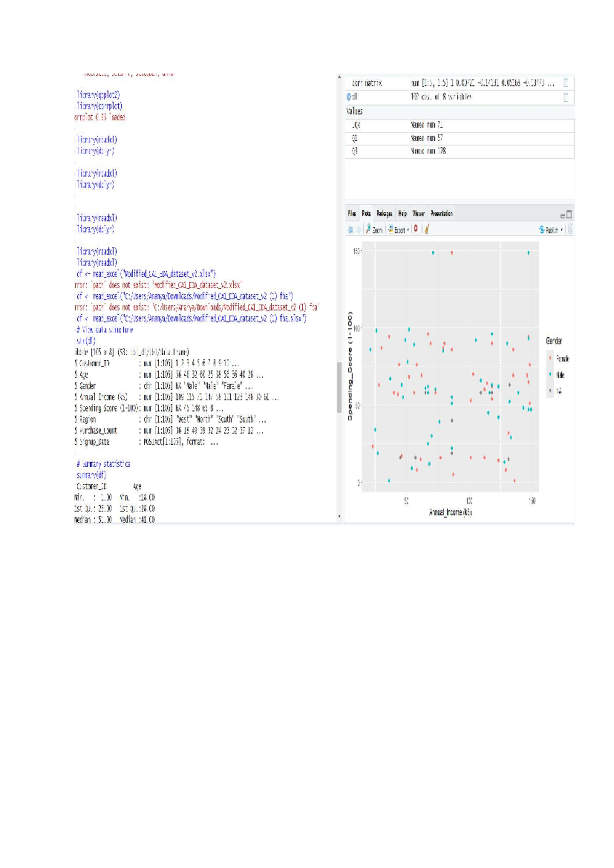The image size is (614, 868).
Task: Switch to the Files tab
Action: tap(352, 214)
